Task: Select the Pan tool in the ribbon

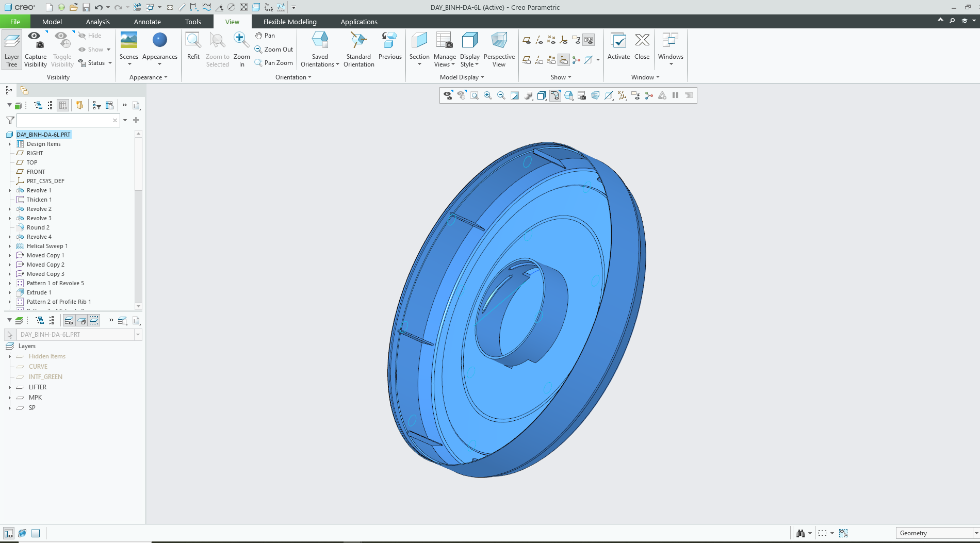Action: point(265,36)
